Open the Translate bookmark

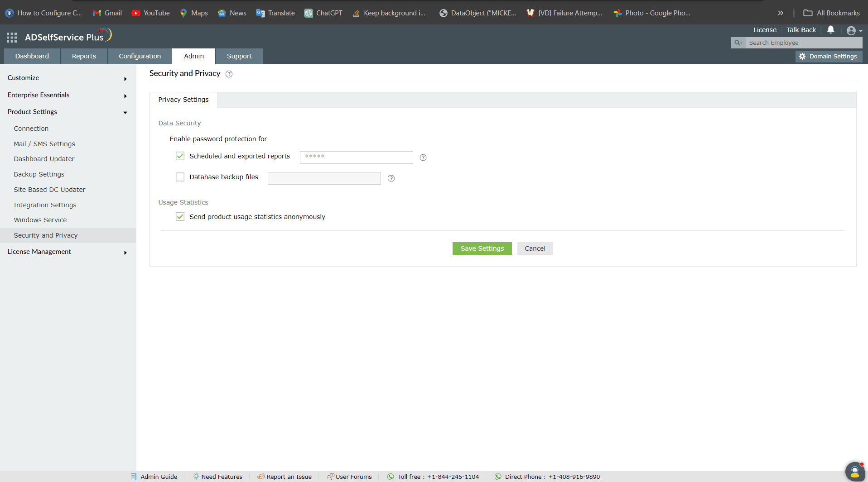coord(275,13)
